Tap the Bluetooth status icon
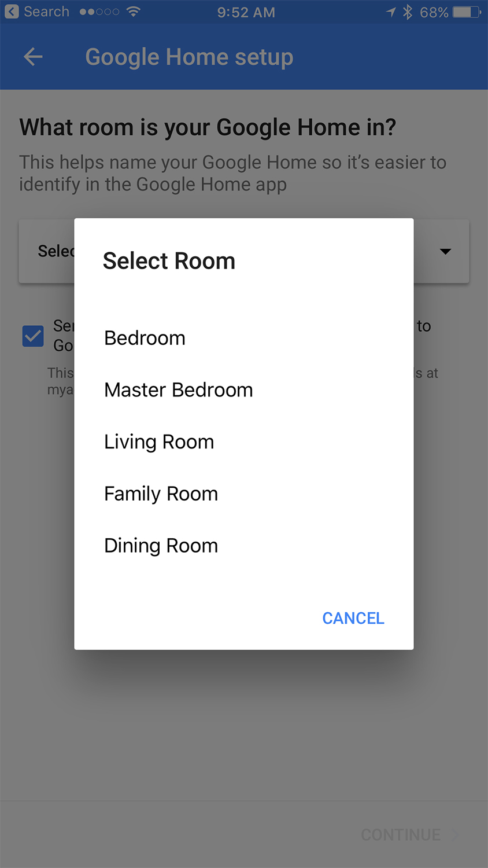The width and height of the screenshot is (488, 868). tap(408, 12)
